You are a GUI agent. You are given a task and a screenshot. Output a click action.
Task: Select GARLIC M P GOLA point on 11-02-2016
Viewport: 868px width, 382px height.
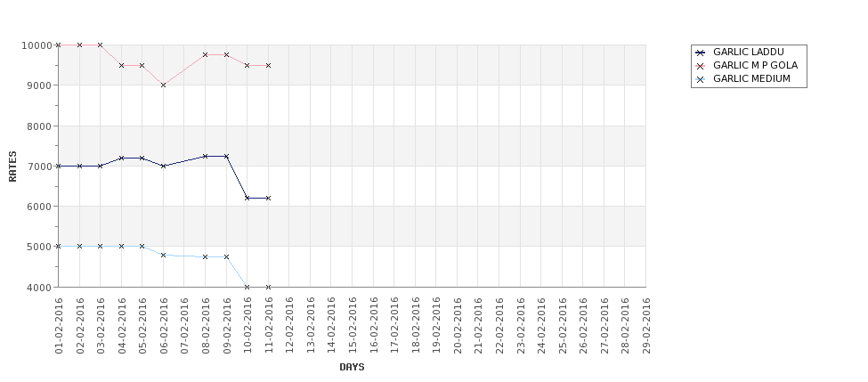tap(269, 65)
